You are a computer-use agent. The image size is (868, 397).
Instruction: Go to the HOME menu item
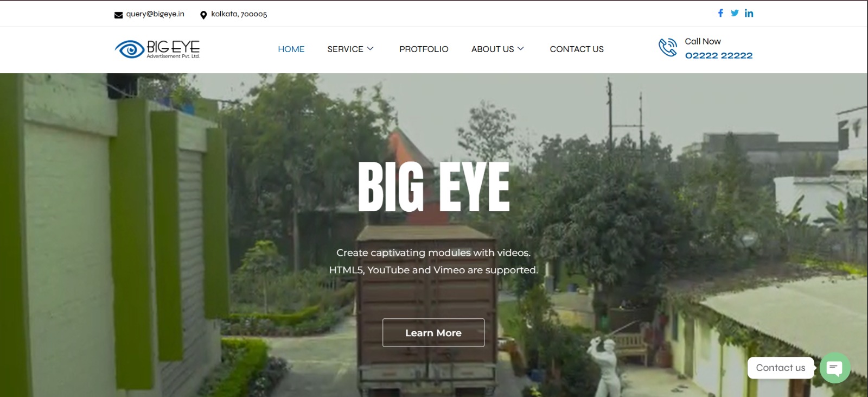[291, 49]
